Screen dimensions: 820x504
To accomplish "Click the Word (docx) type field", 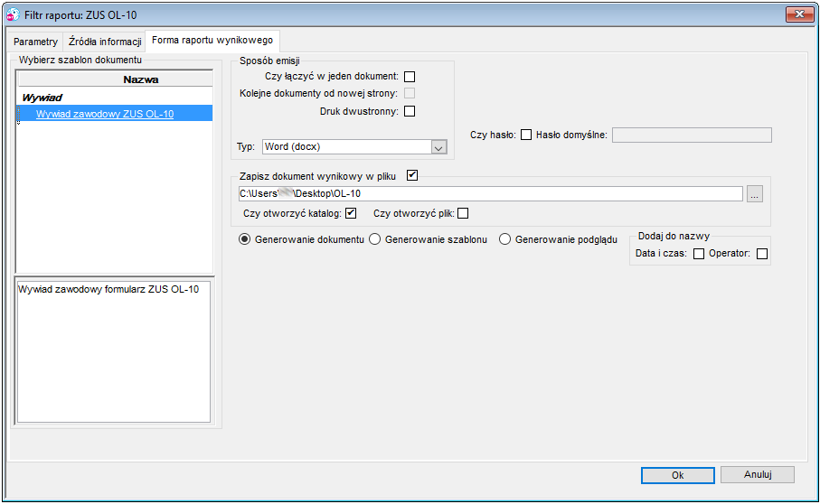I will pyautogui.click(x=347, y=146).
